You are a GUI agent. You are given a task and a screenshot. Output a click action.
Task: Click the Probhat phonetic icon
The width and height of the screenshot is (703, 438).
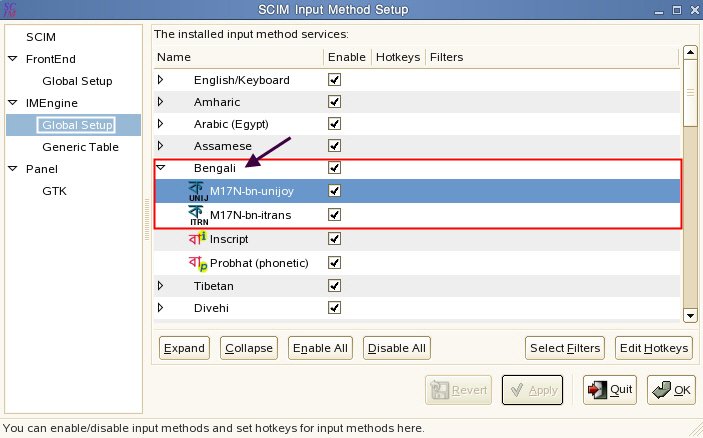[x=198, y=263]
